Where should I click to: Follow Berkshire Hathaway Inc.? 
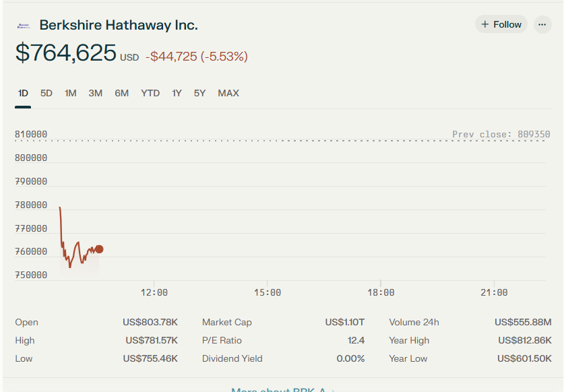[501, 24]
